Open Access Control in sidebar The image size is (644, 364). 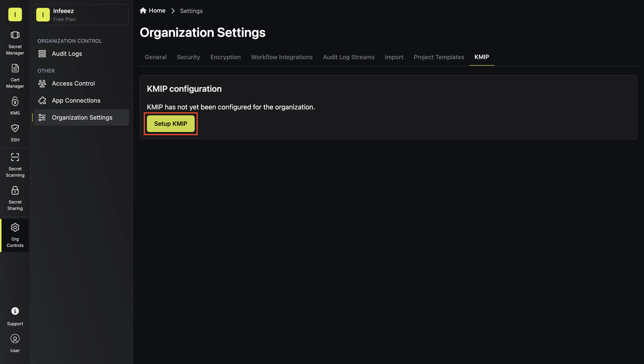[x=82, y=83]
